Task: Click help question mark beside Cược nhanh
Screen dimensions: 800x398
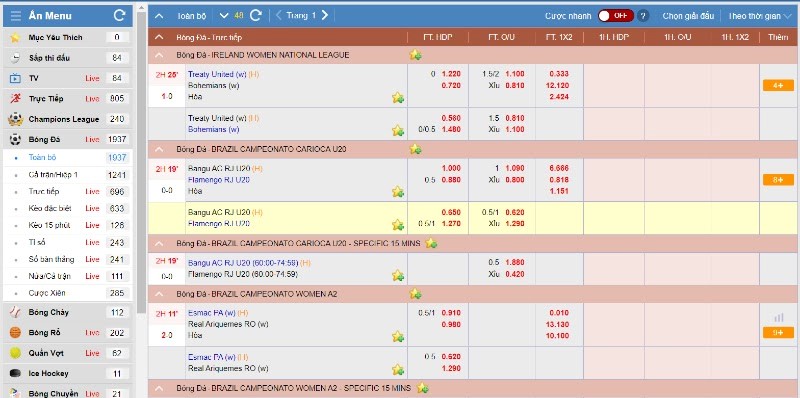Action: click(x=643, y=16)
